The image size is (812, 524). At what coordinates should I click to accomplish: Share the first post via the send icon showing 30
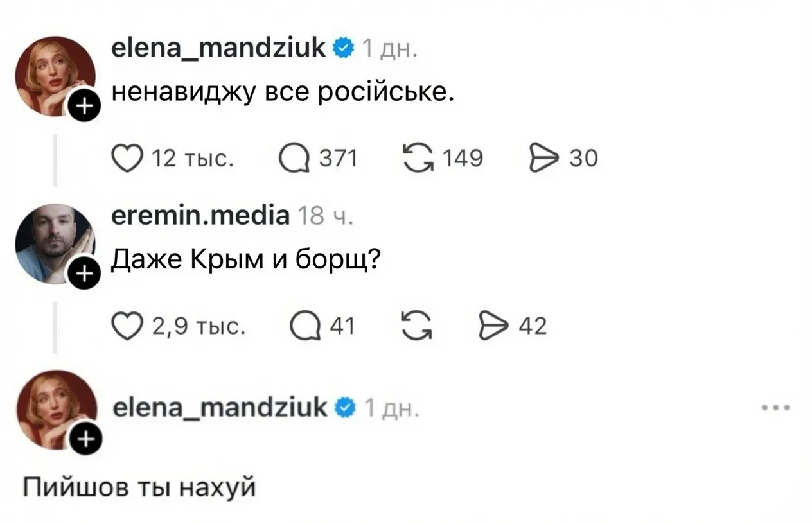543,158
